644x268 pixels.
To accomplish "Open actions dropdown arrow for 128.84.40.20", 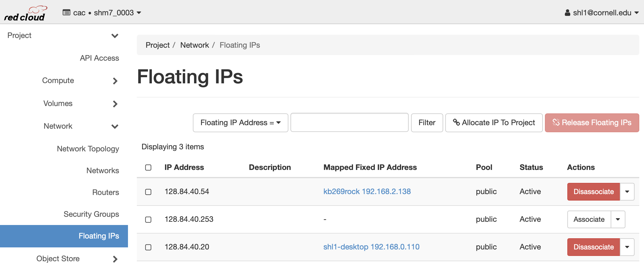I will click(627, 247).
